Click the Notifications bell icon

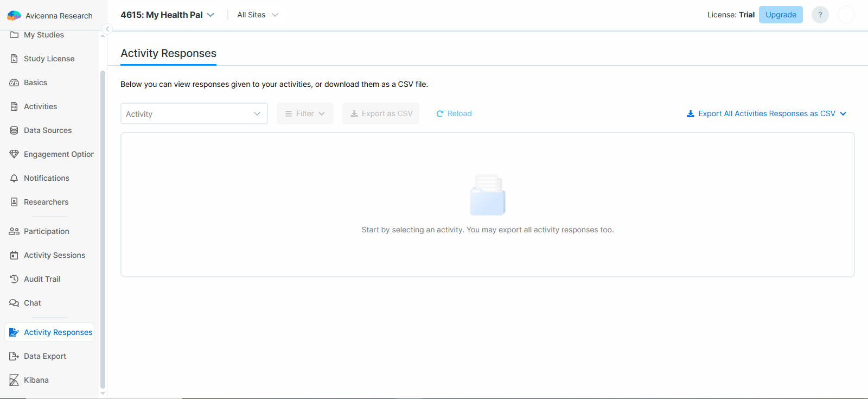pos(14,178)
